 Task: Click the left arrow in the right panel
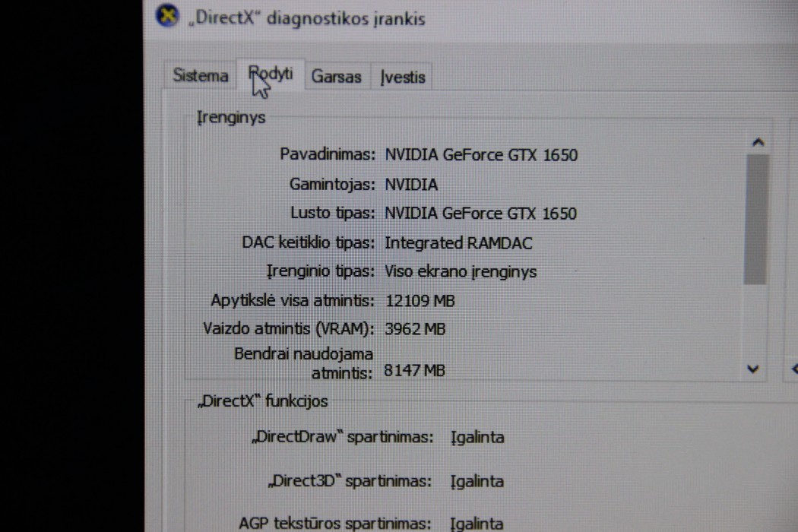(x=794, y=368)
